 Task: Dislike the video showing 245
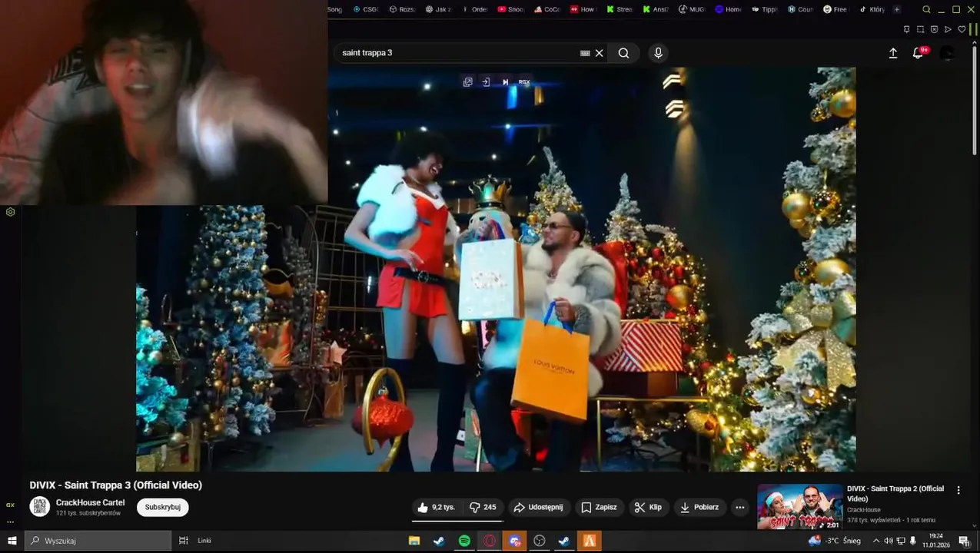(x=483, y=508)
